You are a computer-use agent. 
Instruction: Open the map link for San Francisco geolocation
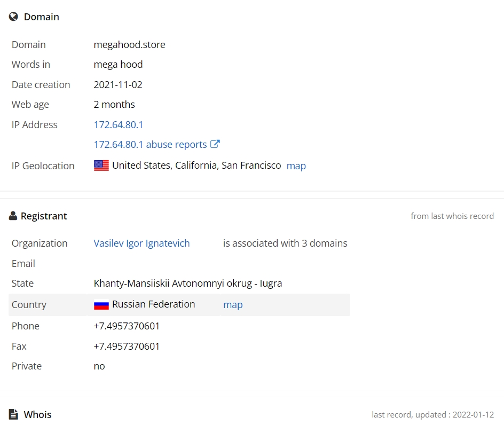click(x=296, y=166)
